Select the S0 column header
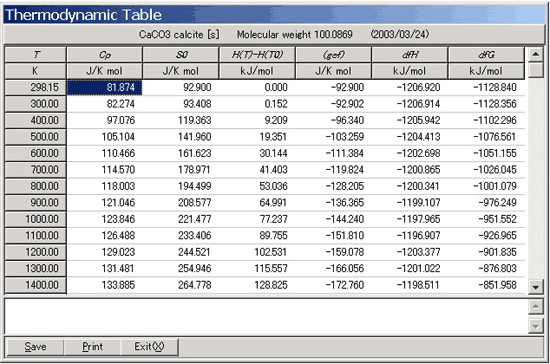The image size is (550, 364). click(181, 55)
